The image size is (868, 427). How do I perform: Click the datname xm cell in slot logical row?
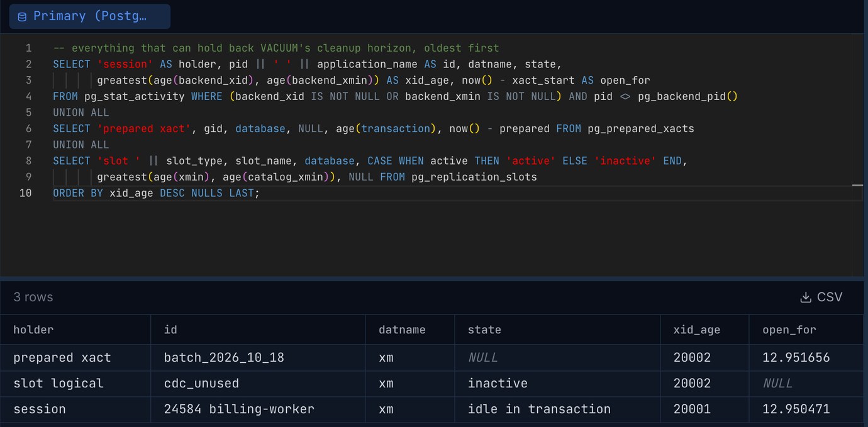(410, 383)
